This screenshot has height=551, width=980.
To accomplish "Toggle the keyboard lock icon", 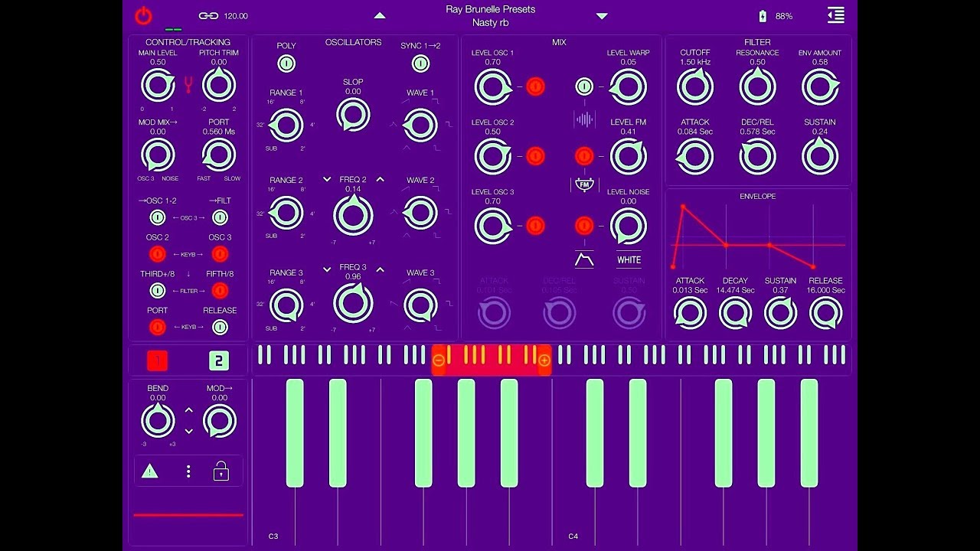I will [221, 471].
